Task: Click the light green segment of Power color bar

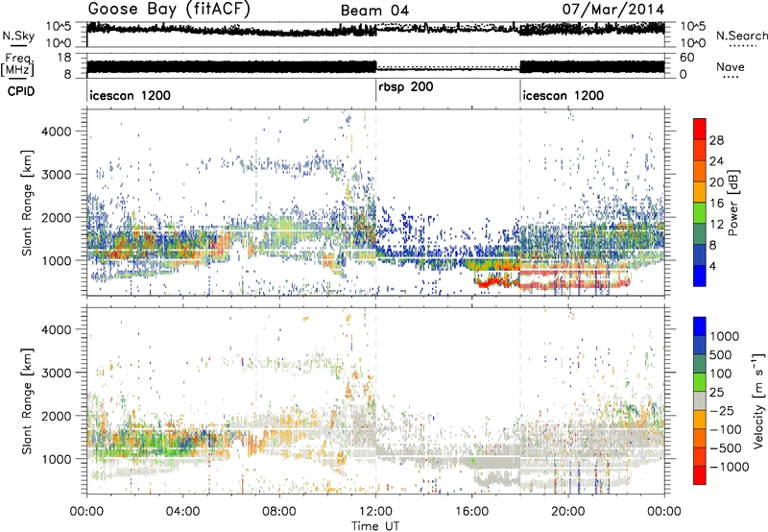Action: (700, 213)
